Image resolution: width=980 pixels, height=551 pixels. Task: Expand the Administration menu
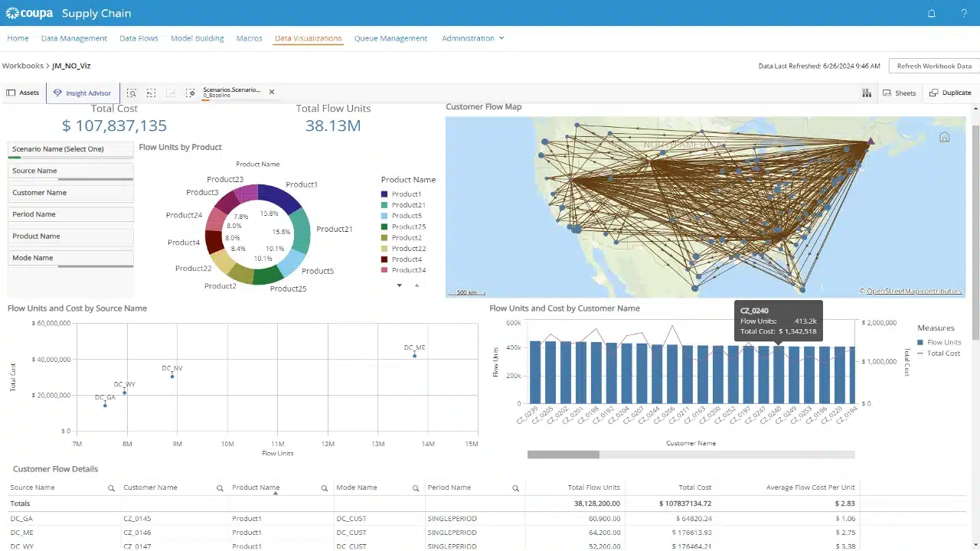[x=472, y=37]
